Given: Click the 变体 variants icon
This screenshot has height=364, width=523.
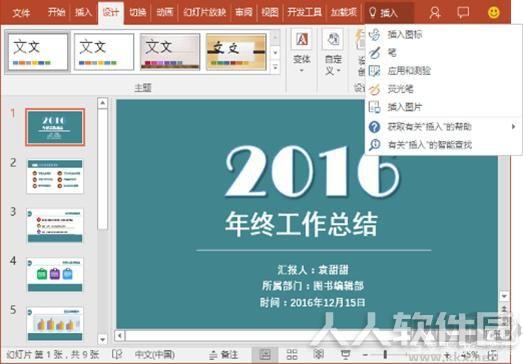Looking at the screenshot, I should pyautogui.click(x=302, y=40).
